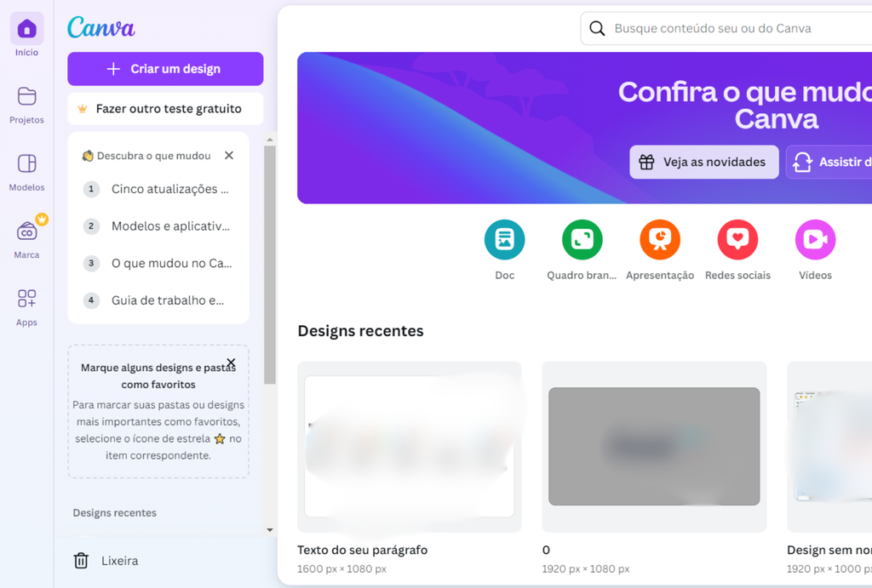The width and height of the screenshot is (872, 588).
Task: Open step 2 Modelos e aplicativos
Action: [158, 226]
